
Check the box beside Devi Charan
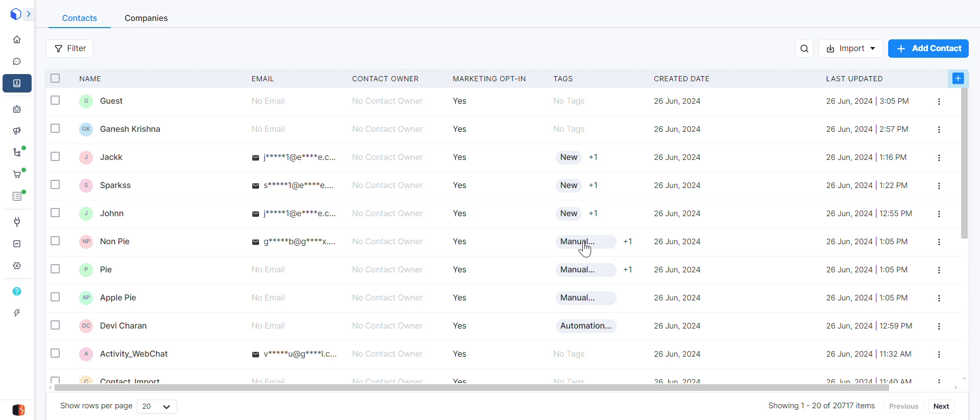coord(55,325)
